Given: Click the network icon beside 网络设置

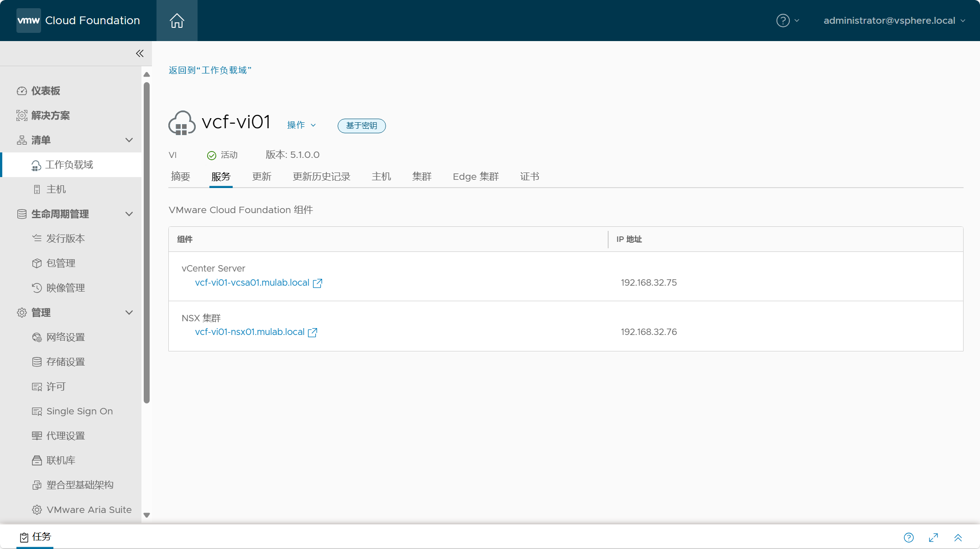Looking at the screenshot, I should pyautogui.click(x=37, y=337).
